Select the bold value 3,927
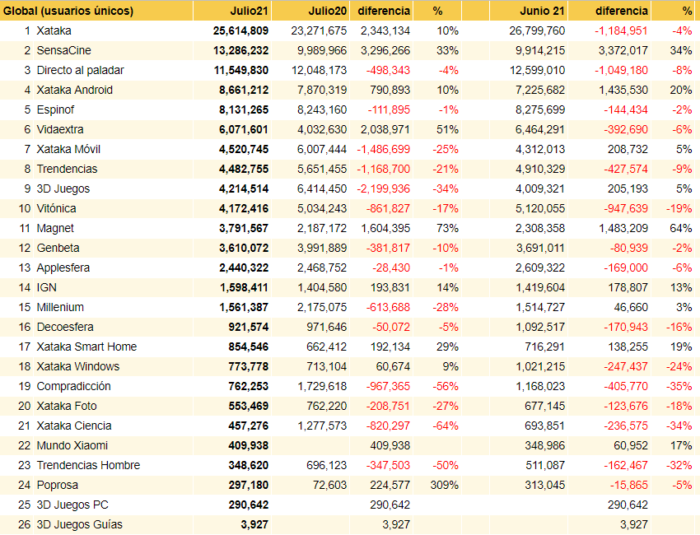 click(254, 525)
